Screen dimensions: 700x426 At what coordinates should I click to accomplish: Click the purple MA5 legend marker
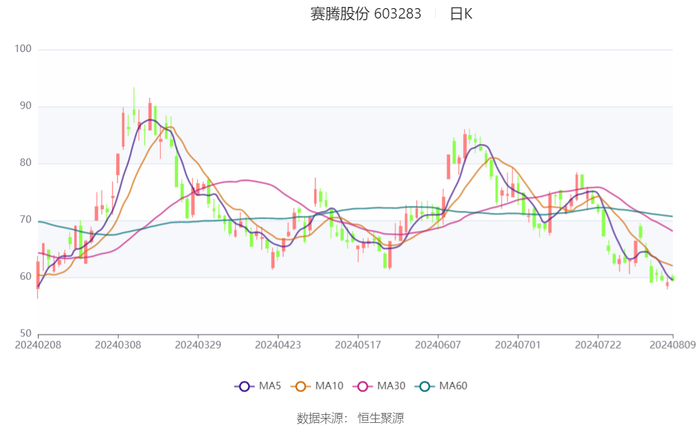tap(244, 386)
